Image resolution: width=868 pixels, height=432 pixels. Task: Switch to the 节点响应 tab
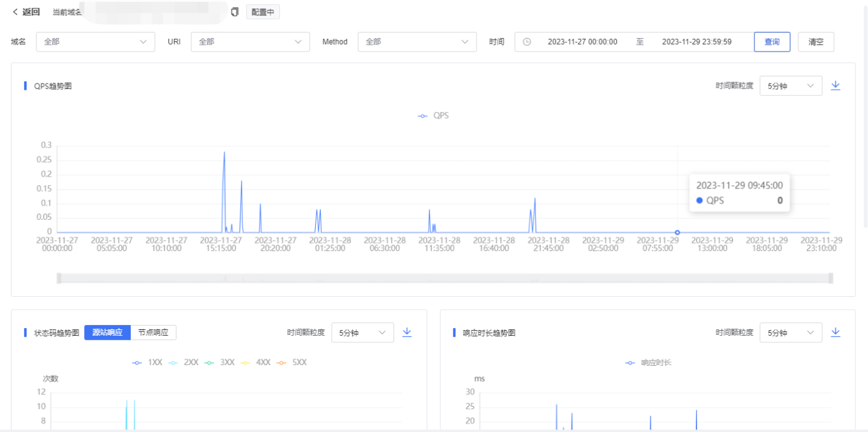(153, 333)
